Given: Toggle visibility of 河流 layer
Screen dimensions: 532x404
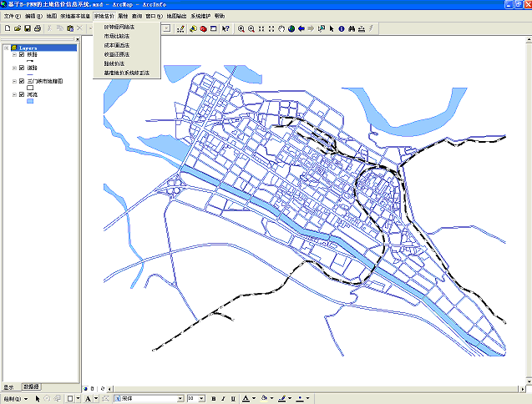Looking at the screenshot, I should [22, 95].
